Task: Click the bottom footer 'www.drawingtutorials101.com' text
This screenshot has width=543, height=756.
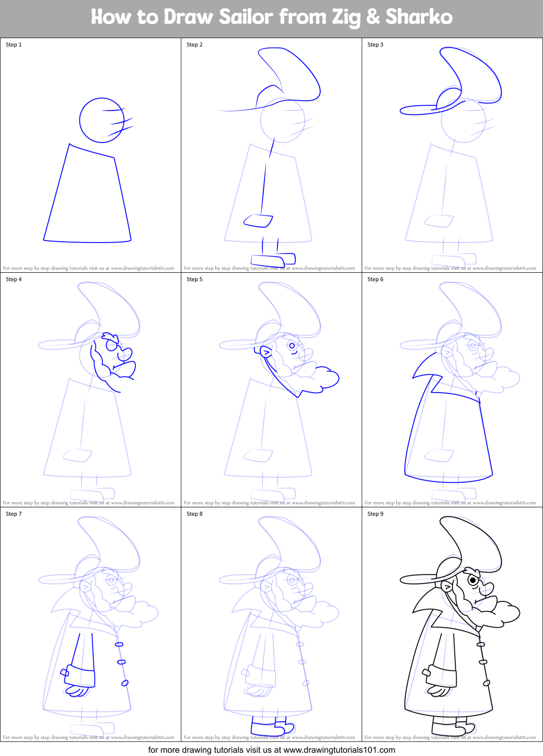Action: coord(340,750)
